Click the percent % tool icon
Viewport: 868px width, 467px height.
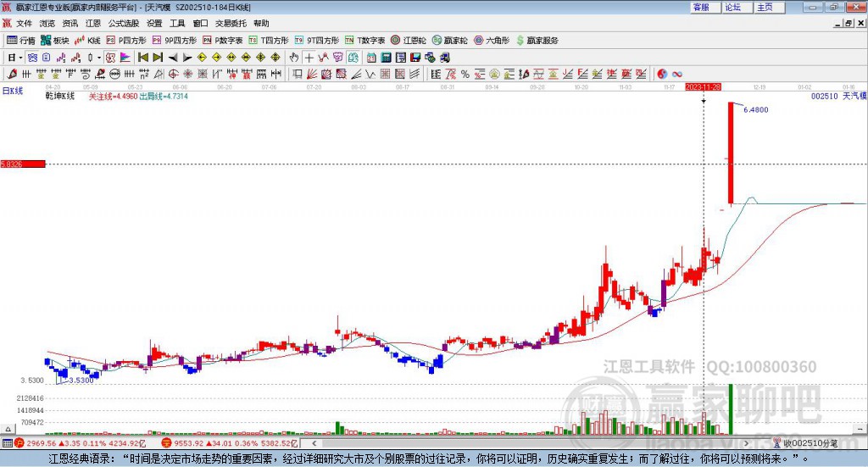(465, 74)
